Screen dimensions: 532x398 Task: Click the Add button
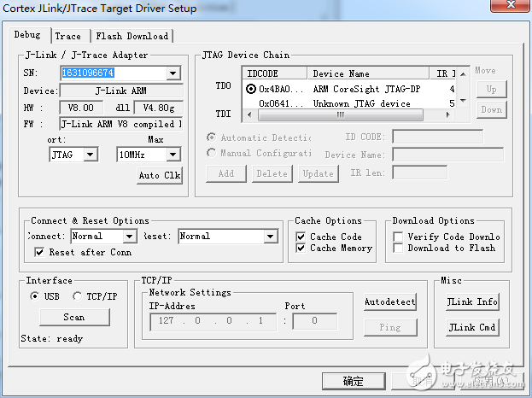tap(226, 173)
